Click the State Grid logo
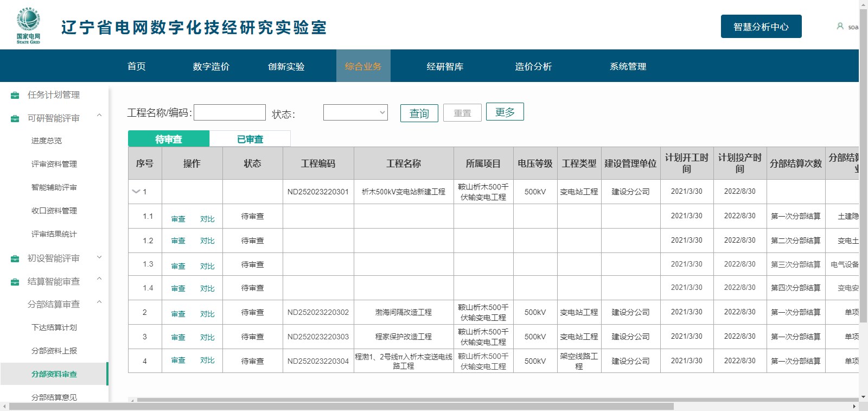Image resolution: width=868 pixels, height=411 pixels. coord(28,26)
